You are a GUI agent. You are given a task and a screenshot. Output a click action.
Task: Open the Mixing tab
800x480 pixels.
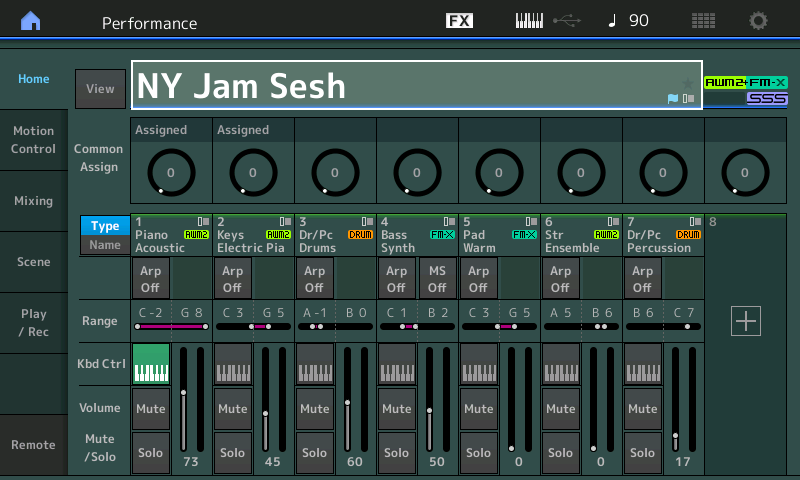[x=34, y=201]
